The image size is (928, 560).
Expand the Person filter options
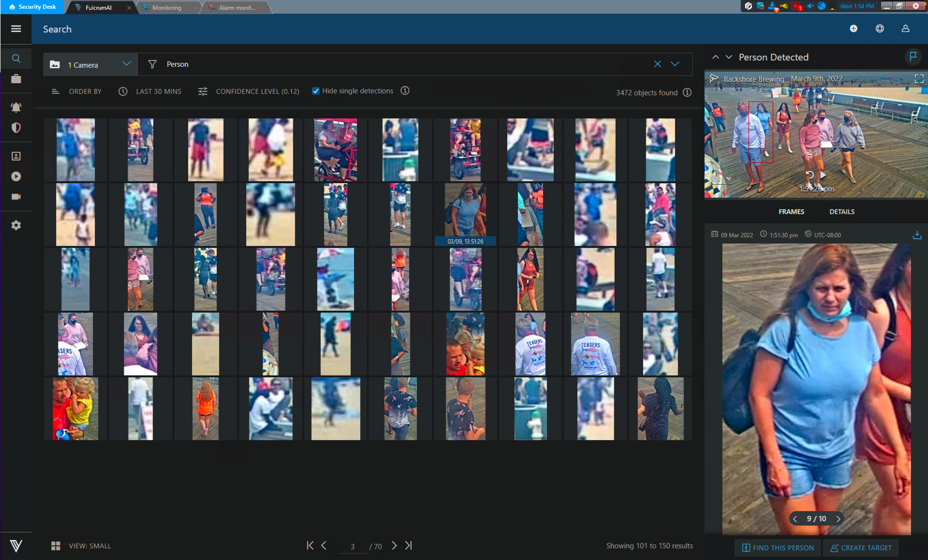click(675, 64)
